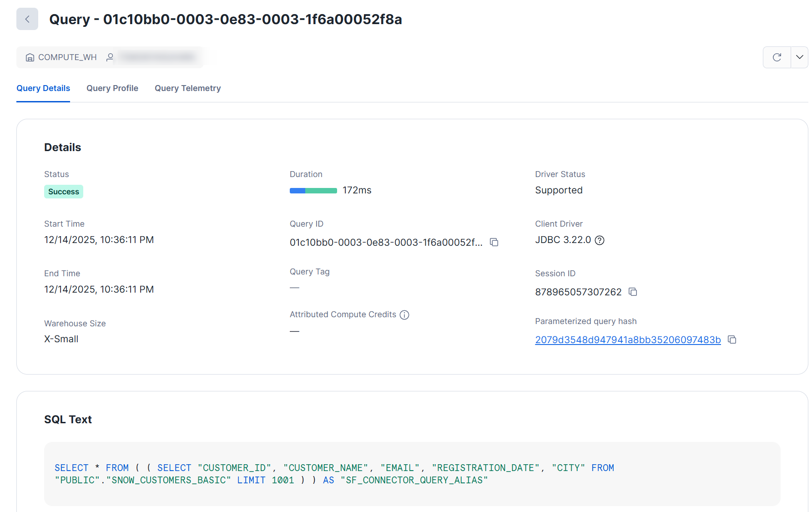
Task: Copy the Session ID value
Action: pos(633,292)
